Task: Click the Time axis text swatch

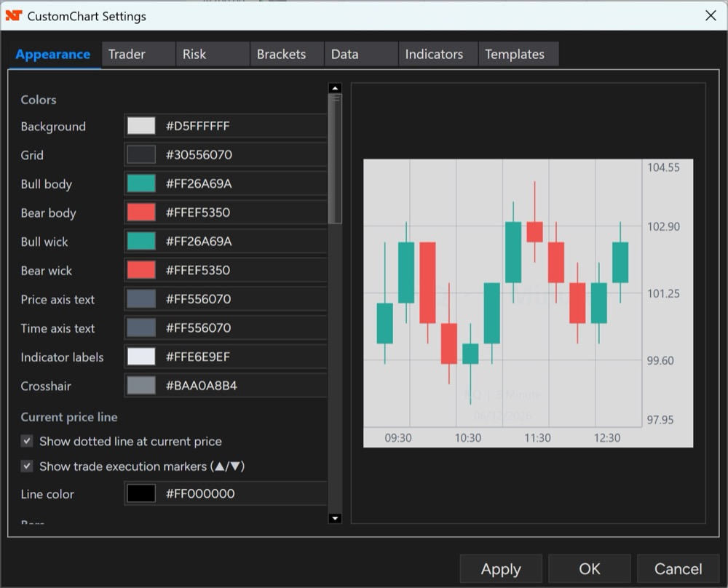Action: click(x=141, y=327)
